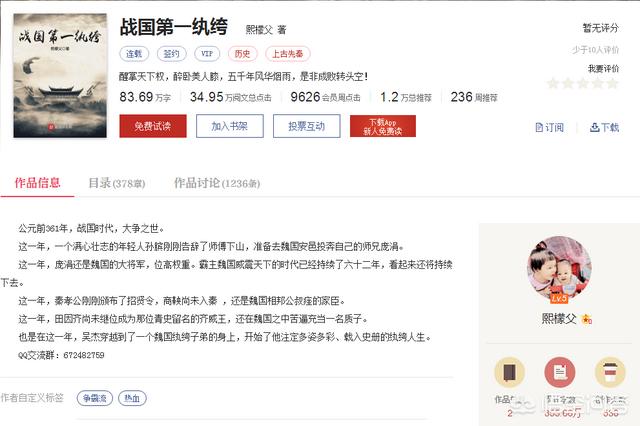Click the 订阅 subscribe icon

[x=539, y=128]
